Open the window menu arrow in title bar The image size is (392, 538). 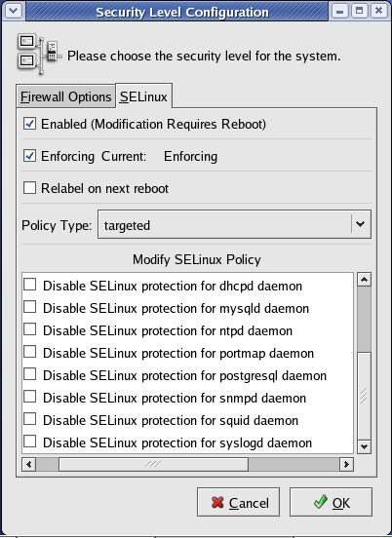[x=14, y=11]
